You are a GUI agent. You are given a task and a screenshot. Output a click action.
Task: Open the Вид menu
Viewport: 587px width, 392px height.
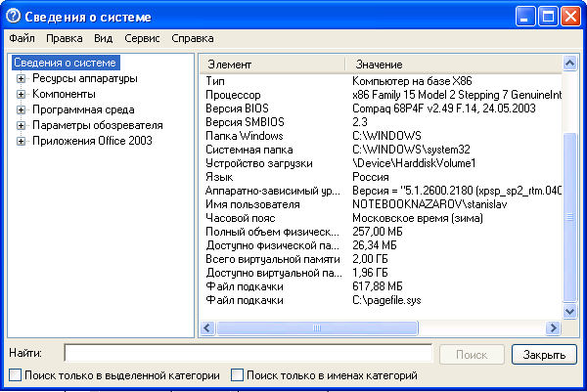click(104, 38)
